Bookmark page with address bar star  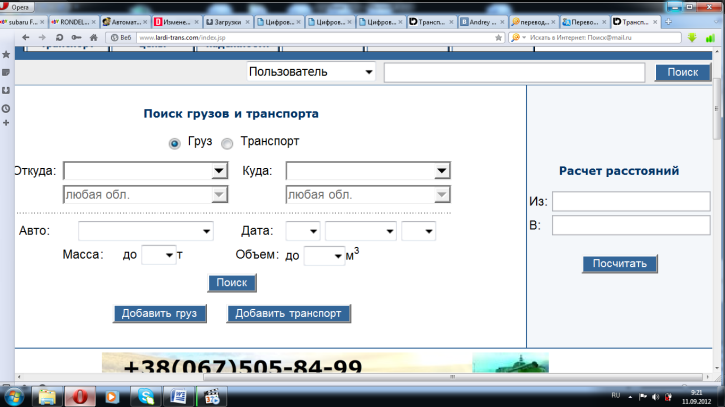tap(498, 38)
